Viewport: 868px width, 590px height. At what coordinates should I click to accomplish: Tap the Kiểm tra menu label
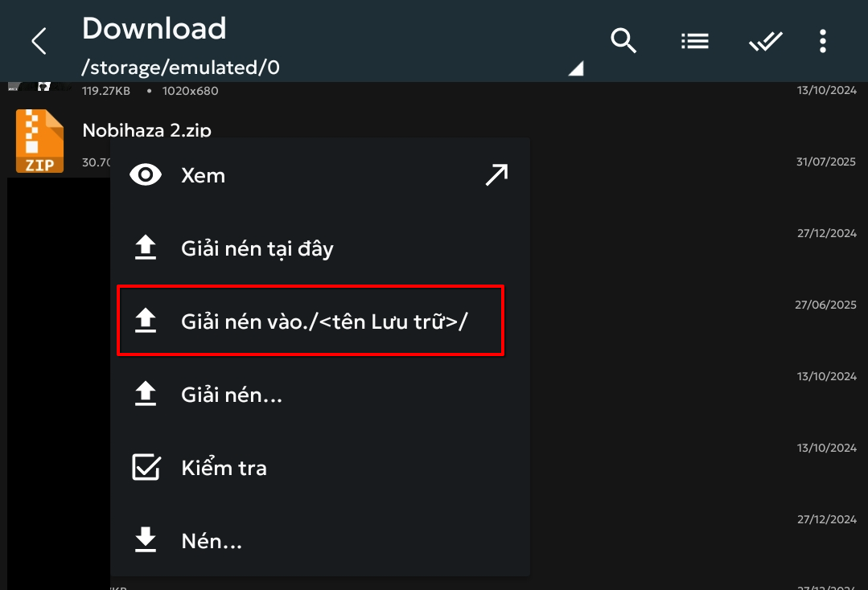224,468
